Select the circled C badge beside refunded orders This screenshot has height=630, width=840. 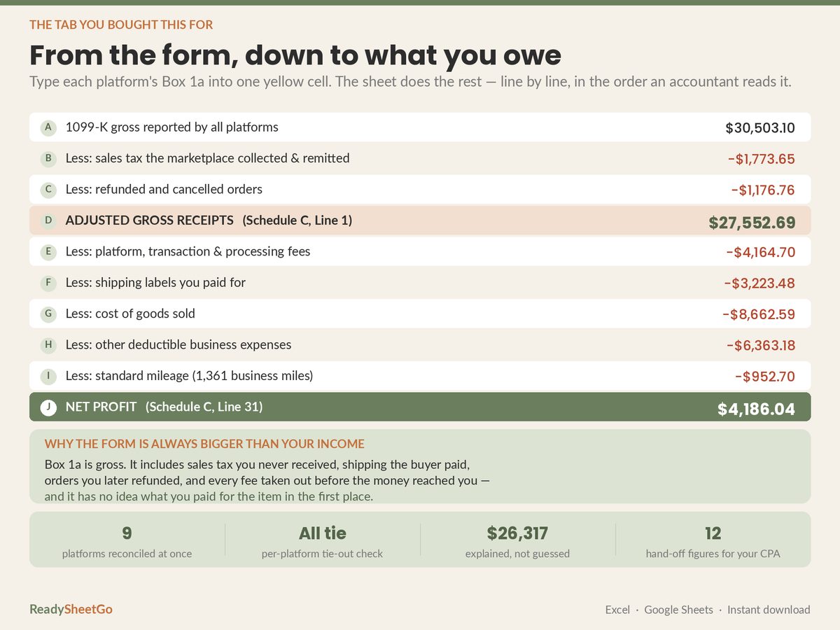[48, 189]
